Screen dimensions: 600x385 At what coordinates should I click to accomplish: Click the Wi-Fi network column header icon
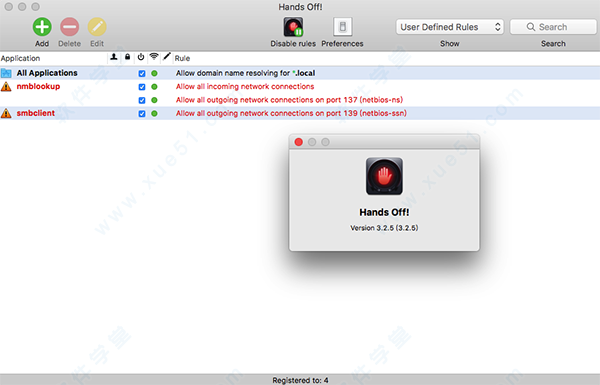click(154, 57)
